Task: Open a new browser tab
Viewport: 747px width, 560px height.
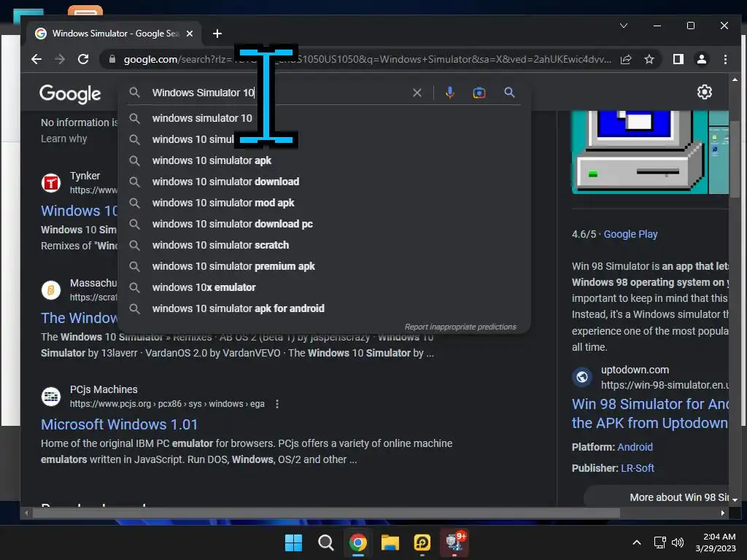Action: coord(217,34)
